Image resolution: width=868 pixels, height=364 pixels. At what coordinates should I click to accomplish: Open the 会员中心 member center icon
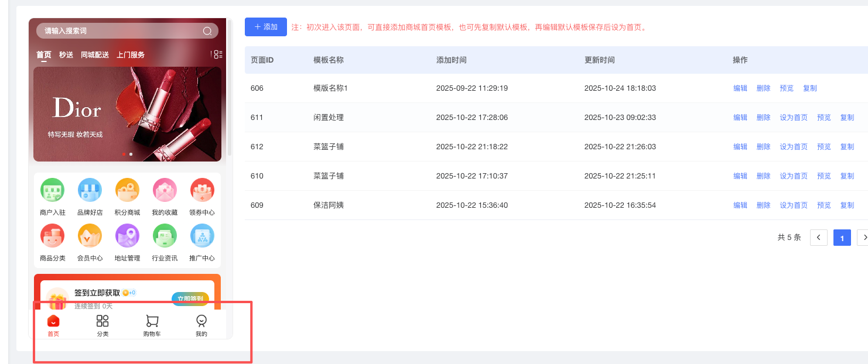tap(90, 236)
